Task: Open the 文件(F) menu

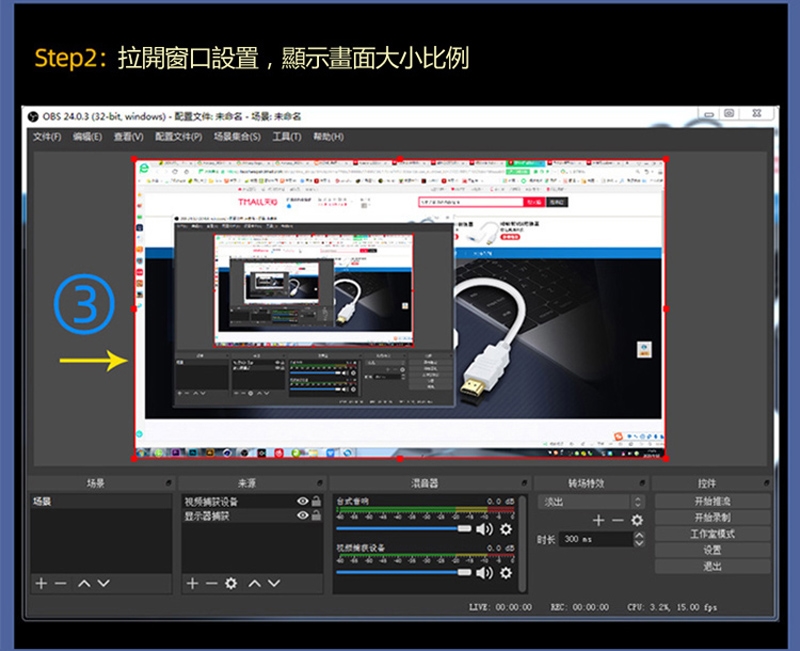Action: 46,137
